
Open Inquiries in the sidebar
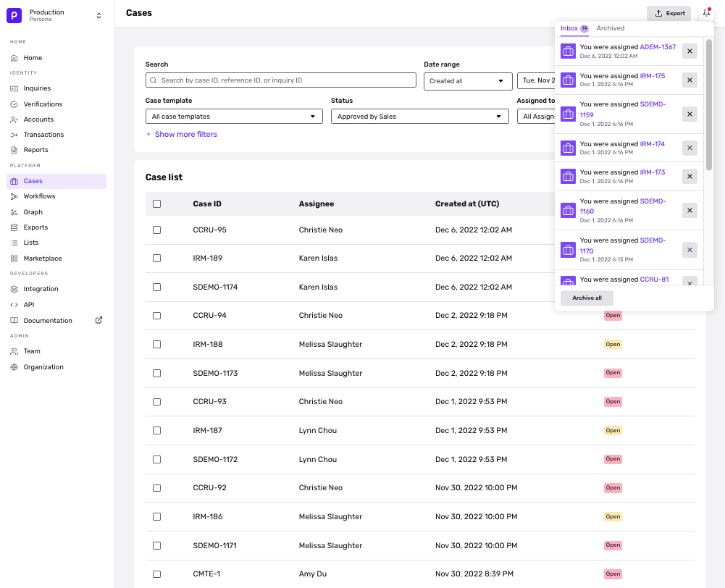57,88
